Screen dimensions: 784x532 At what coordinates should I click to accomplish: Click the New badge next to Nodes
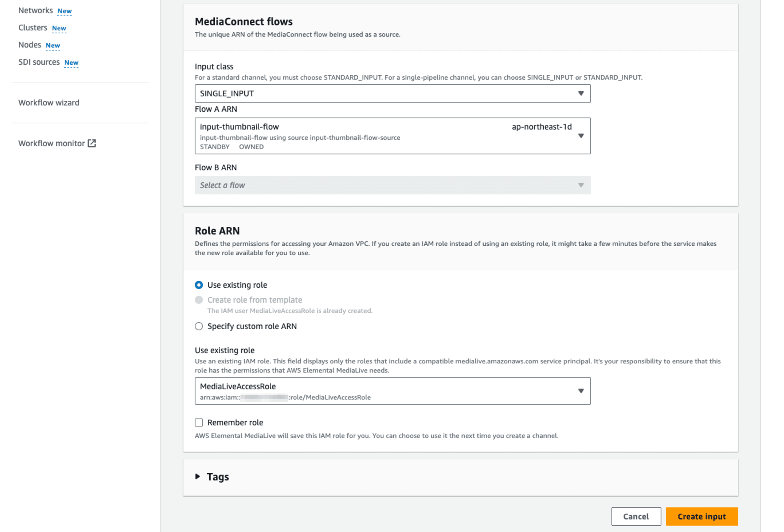pyautogui.click(x=53, y=45)
